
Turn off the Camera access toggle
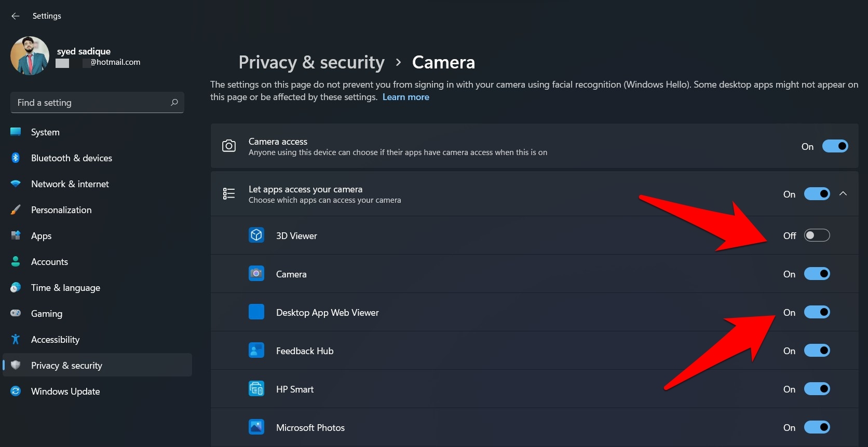[x=835, y=146]
